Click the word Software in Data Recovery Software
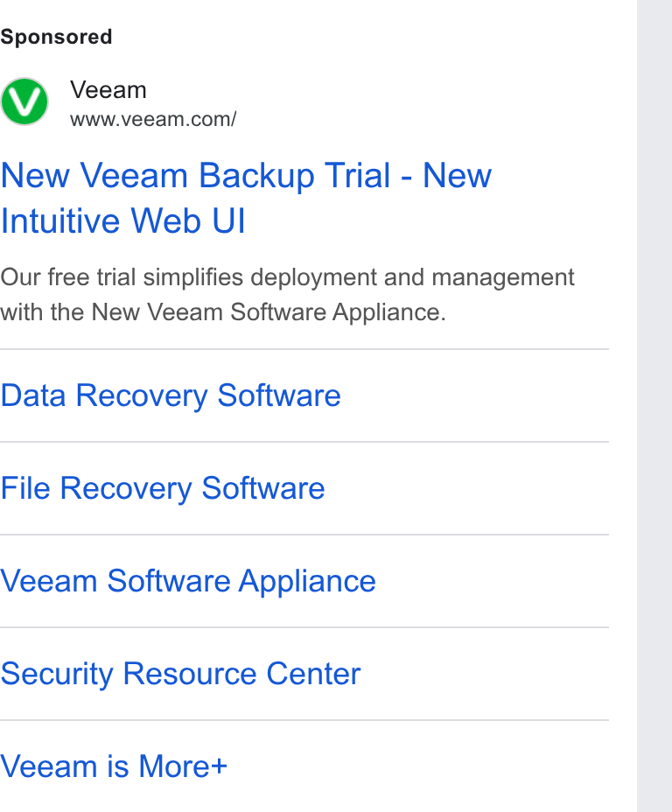 click(279, 395)
